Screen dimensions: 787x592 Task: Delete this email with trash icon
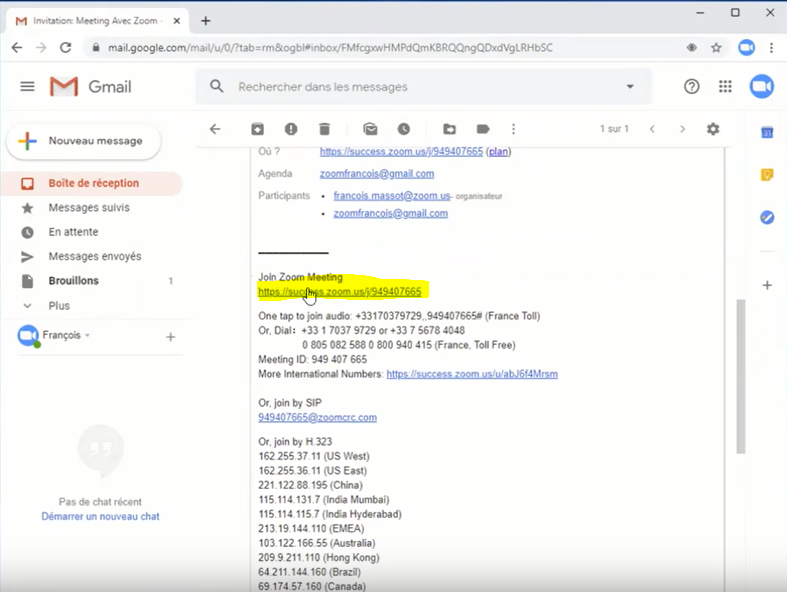pyautogui.click(x=324, y=129)
